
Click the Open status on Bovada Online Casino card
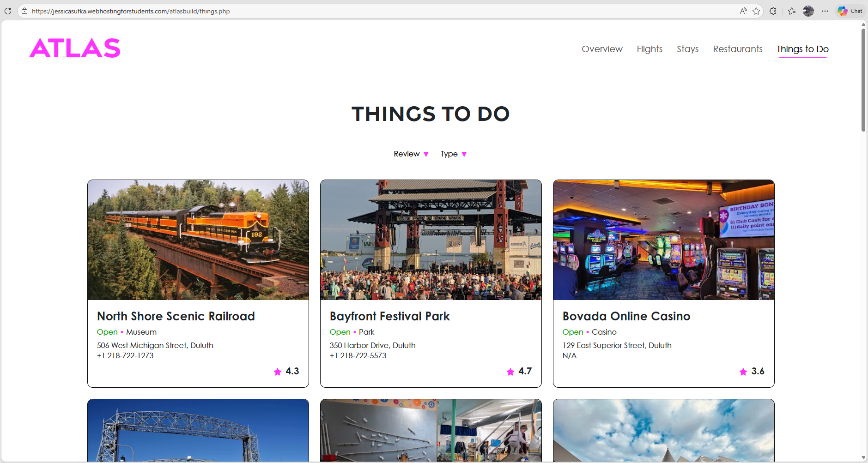[573, 332]
